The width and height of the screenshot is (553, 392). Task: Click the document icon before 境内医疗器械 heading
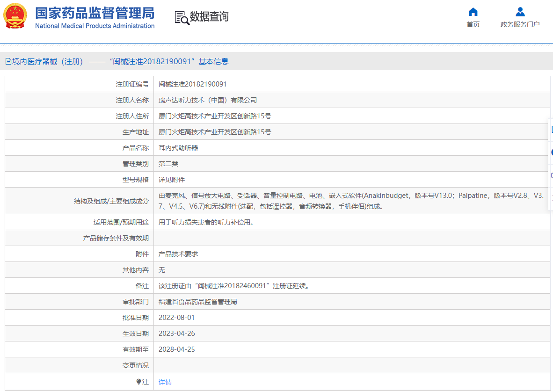pyautogui.click(x=8, y=61)
